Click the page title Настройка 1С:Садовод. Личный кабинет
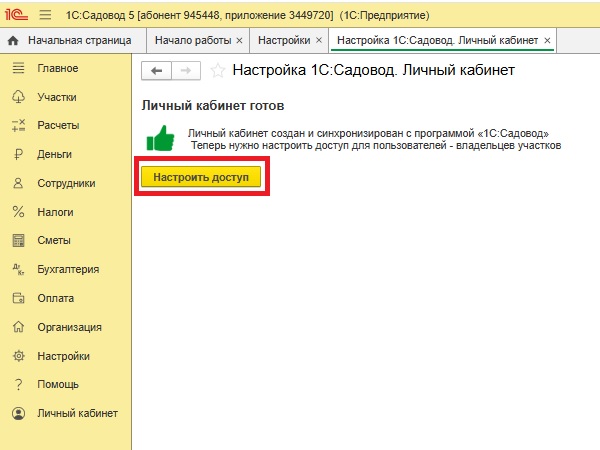Viewport: 600px width, 450px height. (373, 70)
